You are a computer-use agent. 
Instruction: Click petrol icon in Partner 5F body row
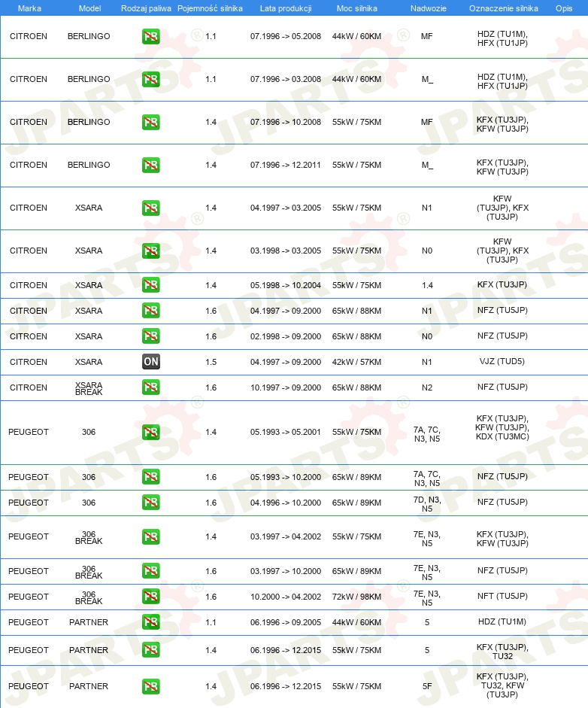(x=150, y=686)
